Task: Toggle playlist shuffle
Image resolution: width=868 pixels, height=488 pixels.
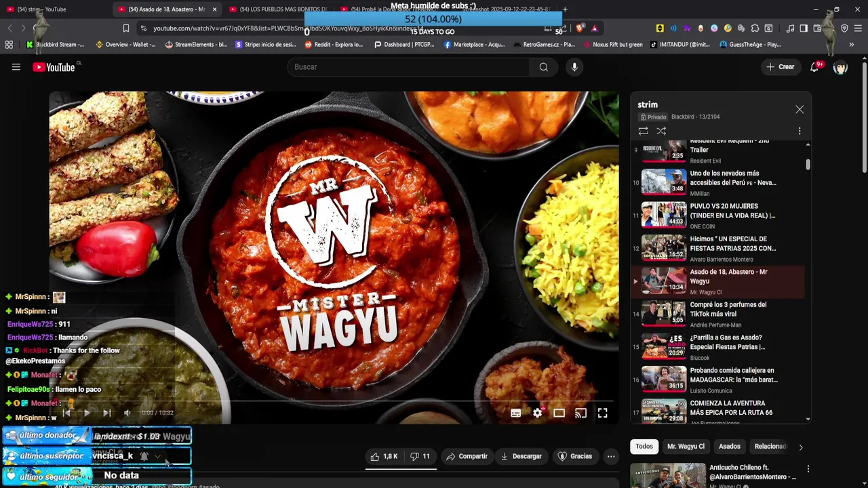Action: coord(661,131)
